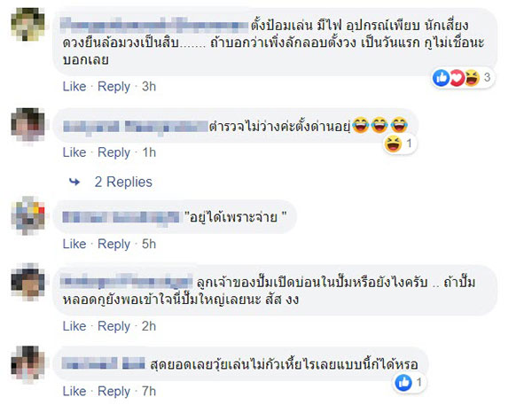This screenshot has height=405, width=532.
Task: Click the laughing reaction on the 1h comment
Action: [393, 144]
